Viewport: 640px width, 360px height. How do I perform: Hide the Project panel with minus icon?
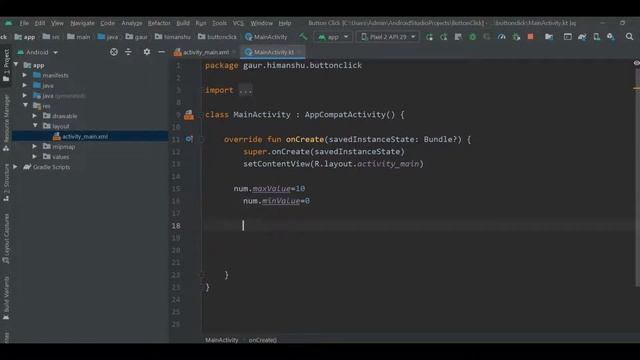(161, 52)
